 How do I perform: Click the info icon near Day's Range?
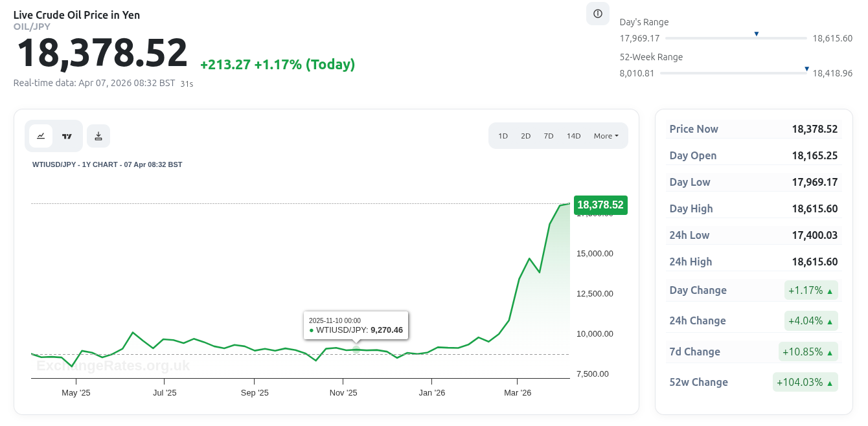tap(598, 14)
